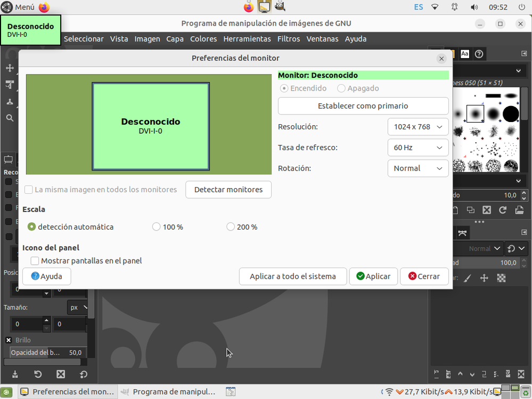Open the notification bell in top panel
The width and height of the screenshot is (532, 399).
pos(454,7)
